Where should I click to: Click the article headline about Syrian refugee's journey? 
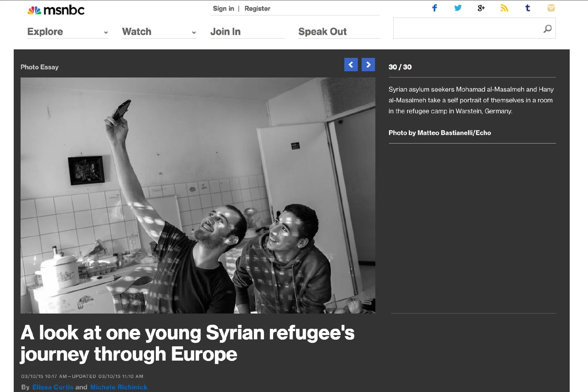click(x=188, y=343)
